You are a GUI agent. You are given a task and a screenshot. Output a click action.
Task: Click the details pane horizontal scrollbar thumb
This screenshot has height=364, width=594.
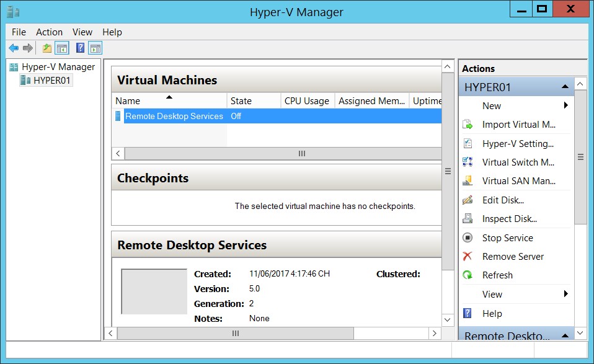pos(235,334)
